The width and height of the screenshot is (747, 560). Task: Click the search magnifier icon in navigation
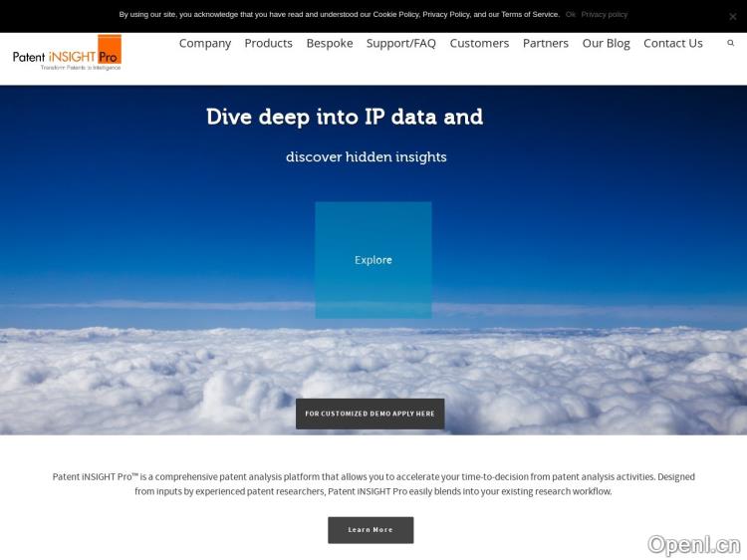[730, 43]
